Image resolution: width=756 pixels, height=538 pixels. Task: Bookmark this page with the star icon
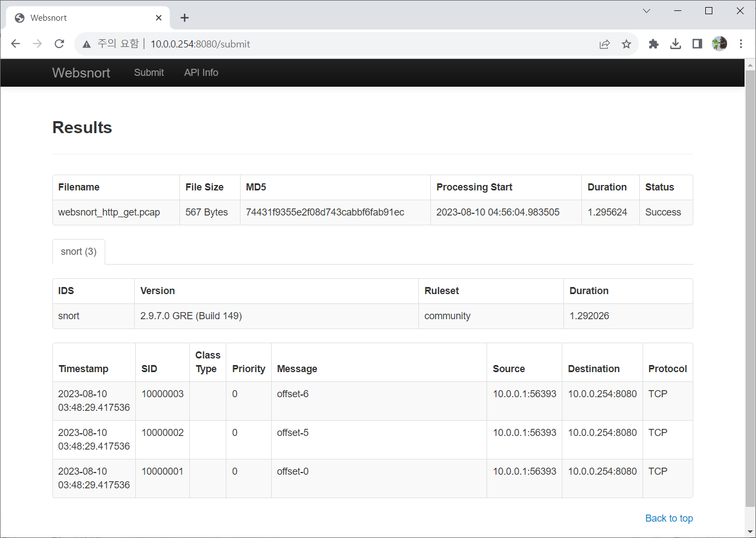point(626,44)
